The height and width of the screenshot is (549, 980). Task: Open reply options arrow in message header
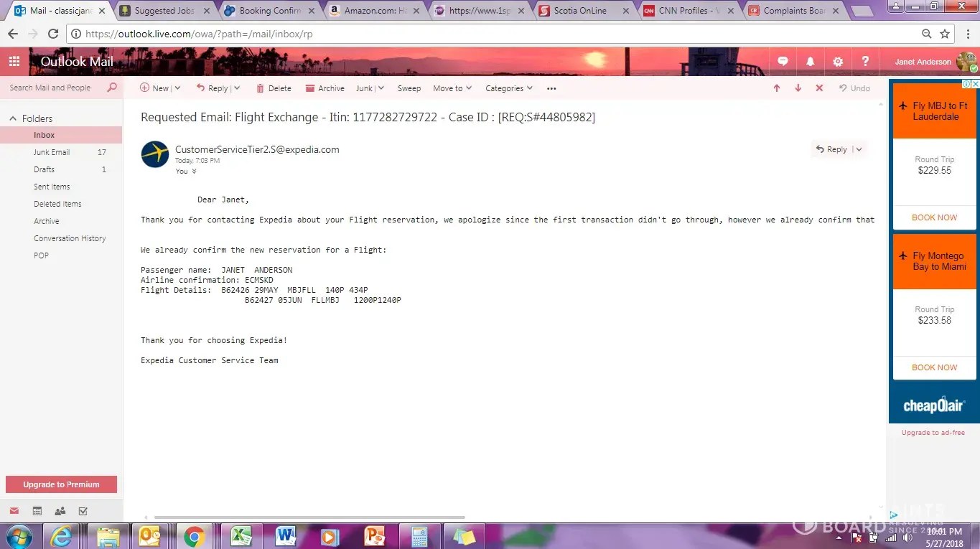coord(858,149)
